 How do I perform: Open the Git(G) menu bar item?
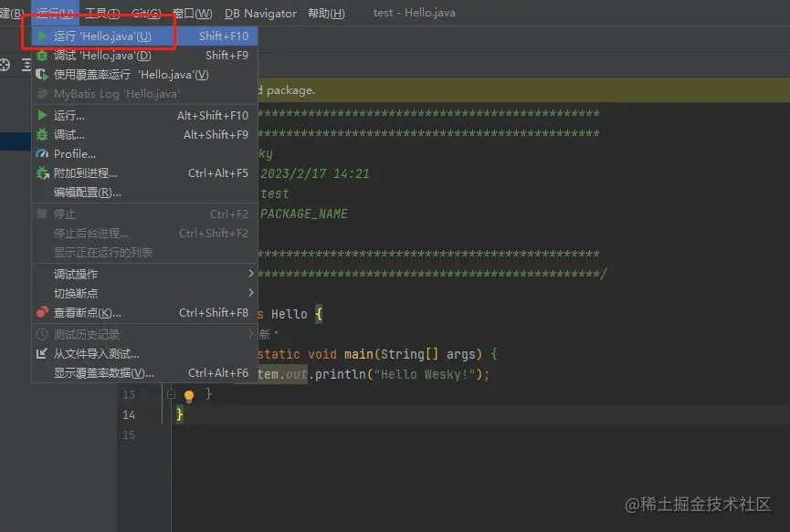147,13
